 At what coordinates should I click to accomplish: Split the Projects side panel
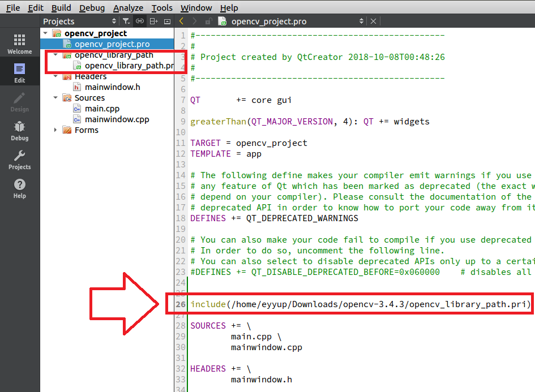pyautogui.click(x=154, y=21)
